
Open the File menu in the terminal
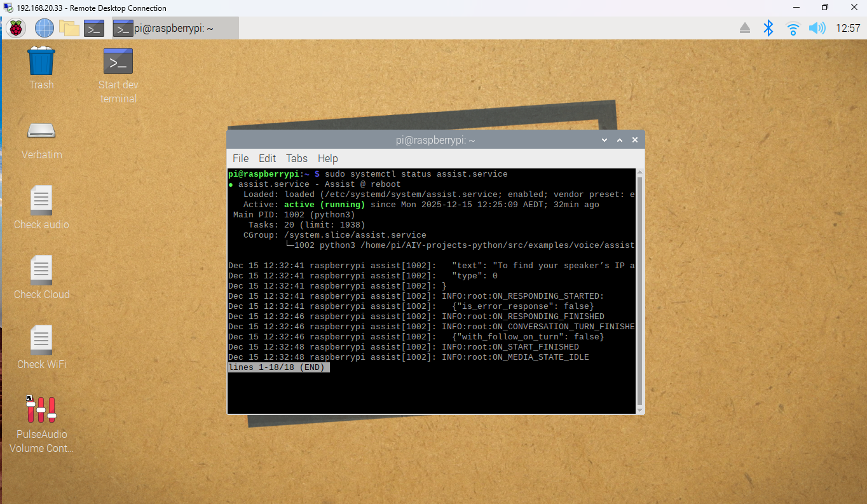[x=240, y=158]
